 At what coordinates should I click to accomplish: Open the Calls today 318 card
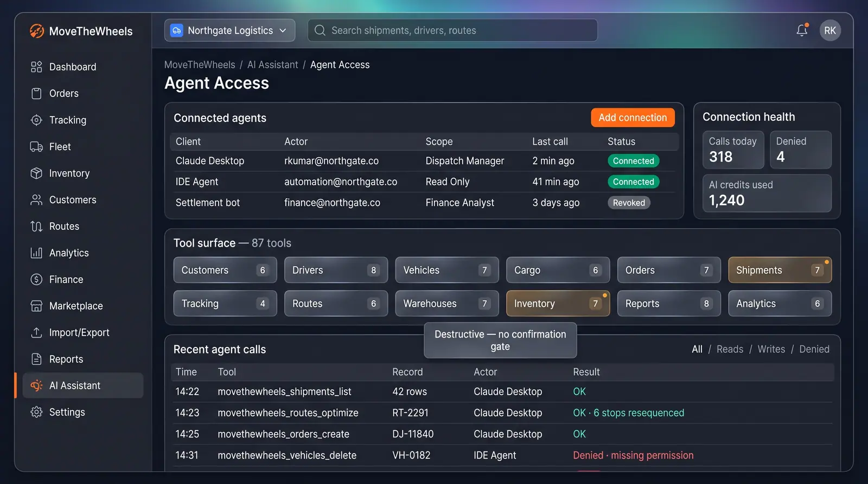[x=733, y=150]
